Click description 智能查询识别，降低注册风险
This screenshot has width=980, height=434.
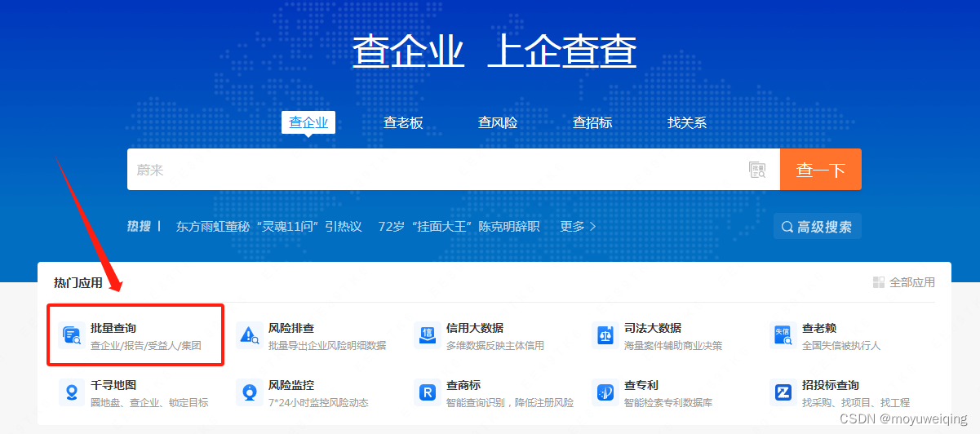510,403
